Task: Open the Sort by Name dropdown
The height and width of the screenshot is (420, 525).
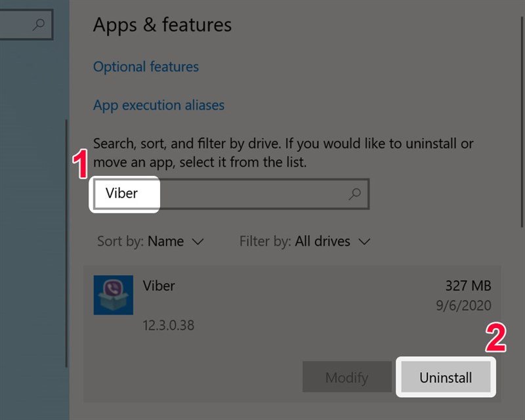Action: 150,241
